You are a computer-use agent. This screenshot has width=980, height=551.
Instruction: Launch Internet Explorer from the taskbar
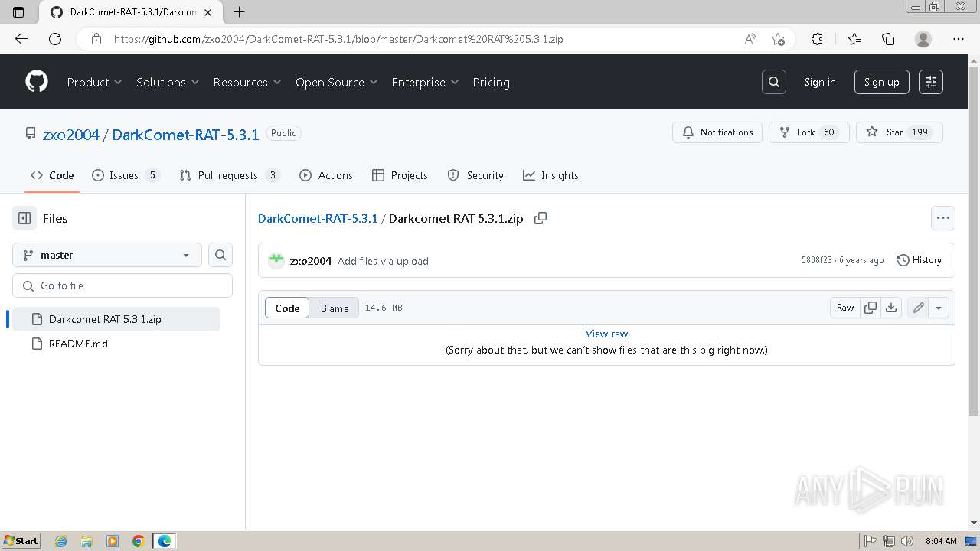[61, 541]
